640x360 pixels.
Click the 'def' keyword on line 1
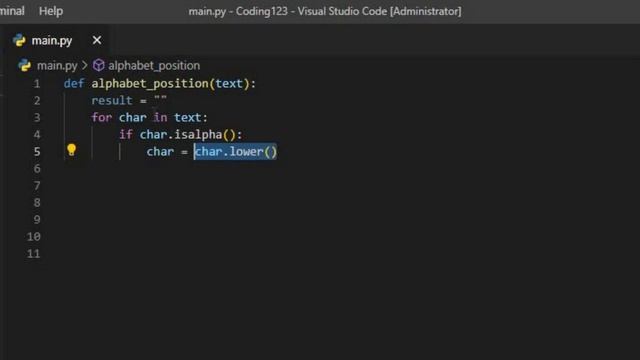pos(74,84)
